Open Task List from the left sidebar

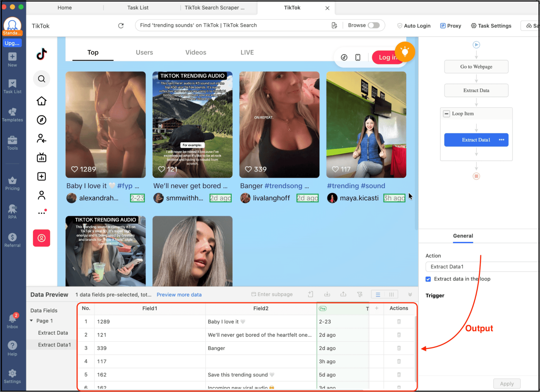click(x=12, y=86)
